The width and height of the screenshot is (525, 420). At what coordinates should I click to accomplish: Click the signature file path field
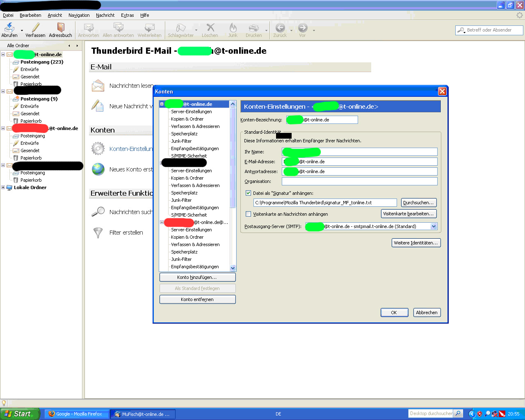point(325,203)
